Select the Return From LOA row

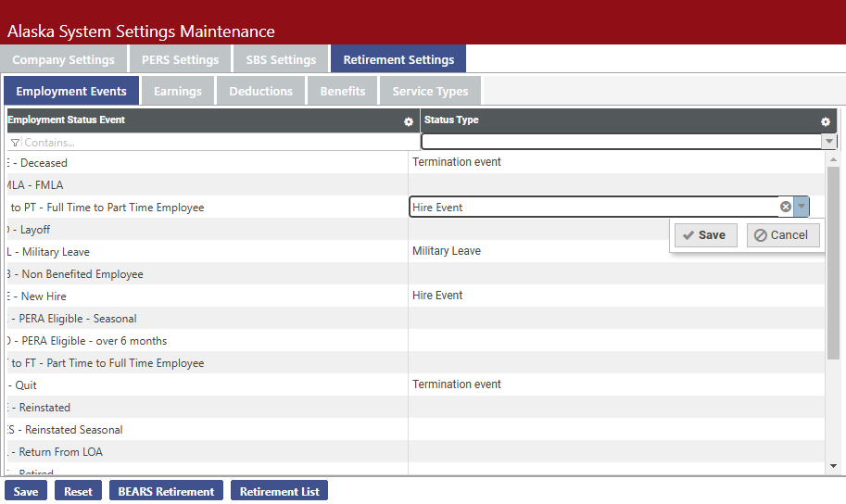[415, 452]
